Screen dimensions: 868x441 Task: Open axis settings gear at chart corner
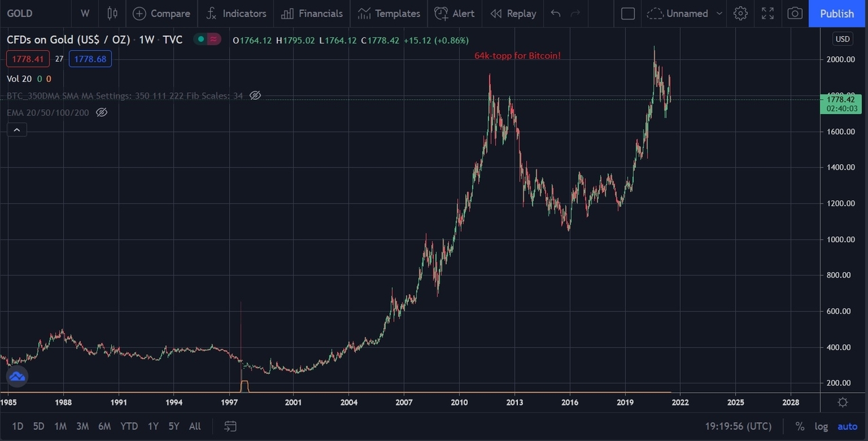click(843, 402)
